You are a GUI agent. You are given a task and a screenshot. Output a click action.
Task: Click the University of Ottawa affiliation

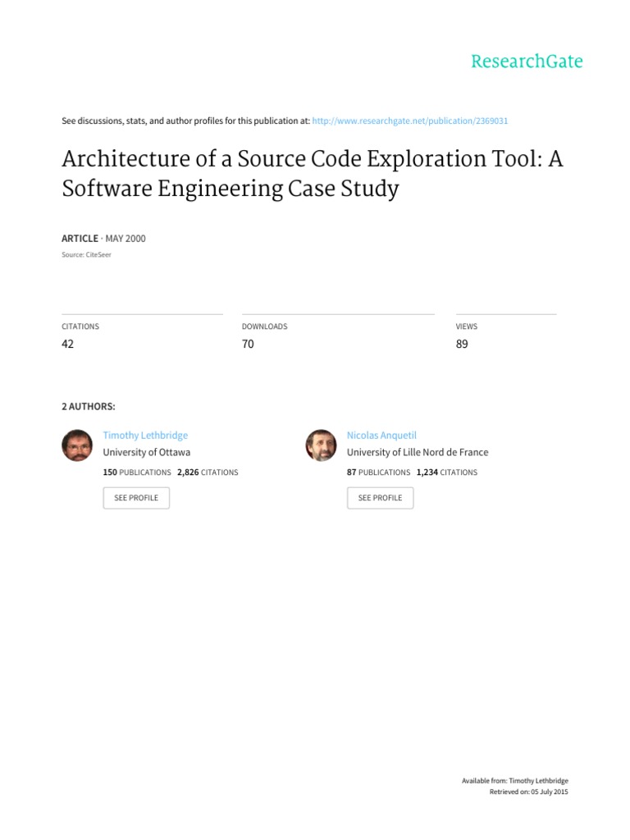[x=147, y=452]
